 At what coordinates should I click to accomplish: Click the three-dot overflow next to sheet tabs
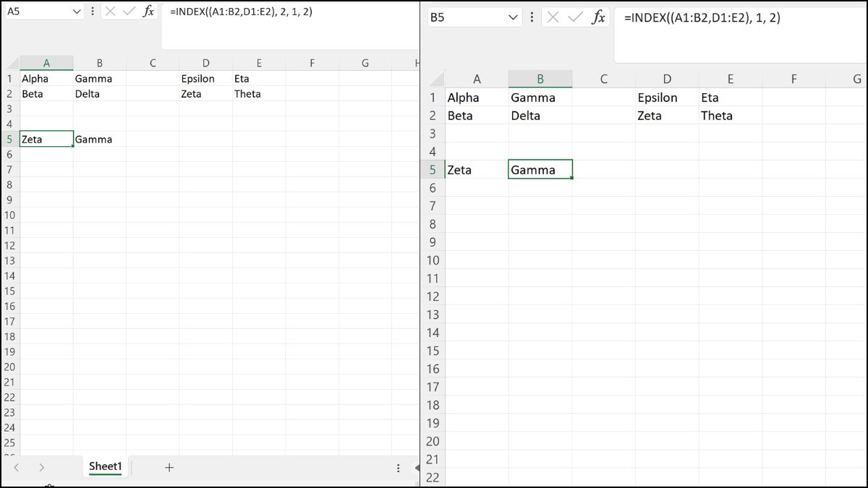(399, 468)
